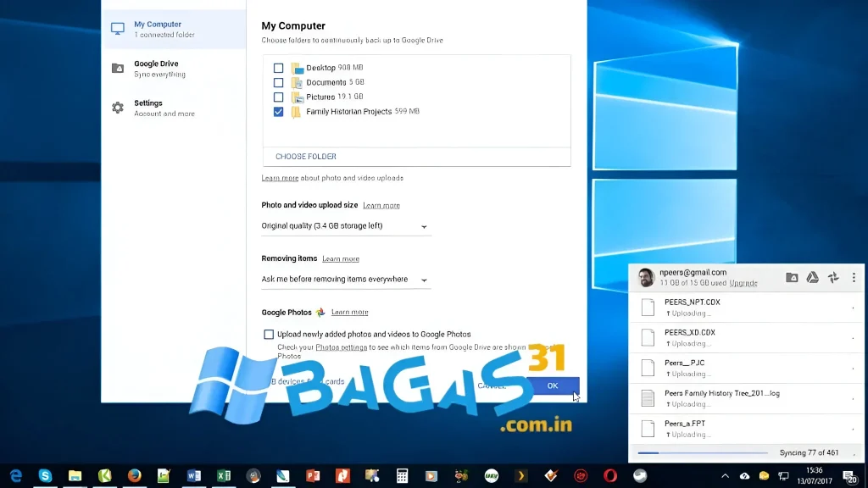Check the Pictures folder checkbox

278,97
